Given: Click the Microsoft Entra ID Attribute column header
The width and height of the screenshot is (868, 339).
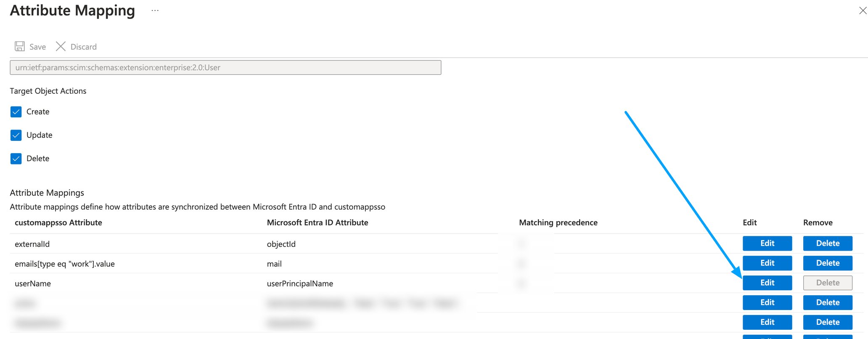Looking at the screenshot, I should (x=317, y=222).
